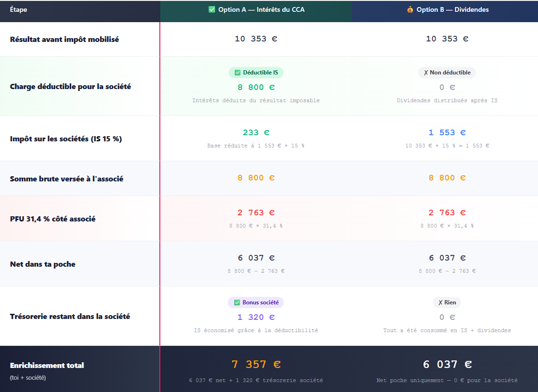Viewport: 538px width, 392px height.
Task: Select the Étape column header
Action: tap(18, 9)
